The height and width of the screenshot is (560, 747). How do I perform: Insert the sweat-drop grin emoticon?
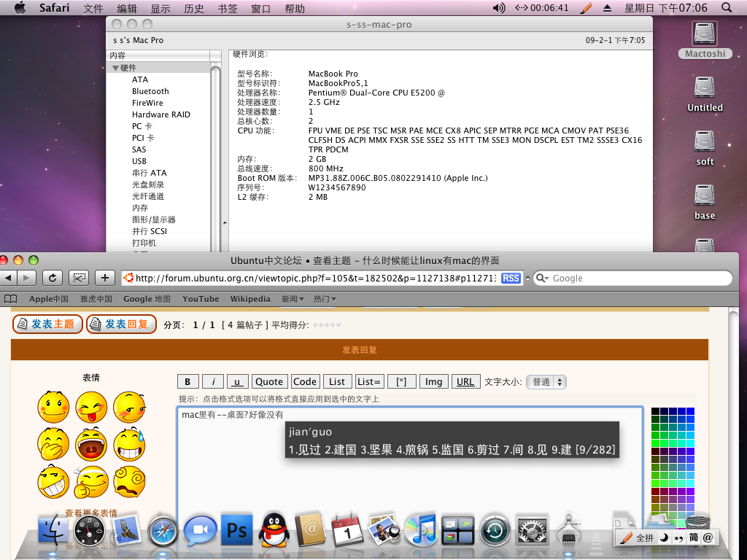click(129, 444)
